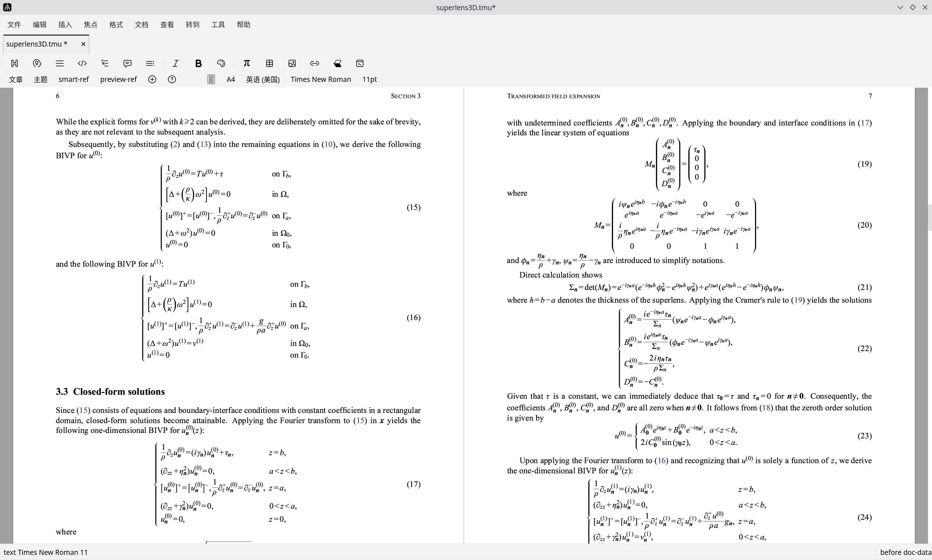The width and height of the screenshot is (932, 560).
Task: Open the color palette icon
Action: [221, 63]
